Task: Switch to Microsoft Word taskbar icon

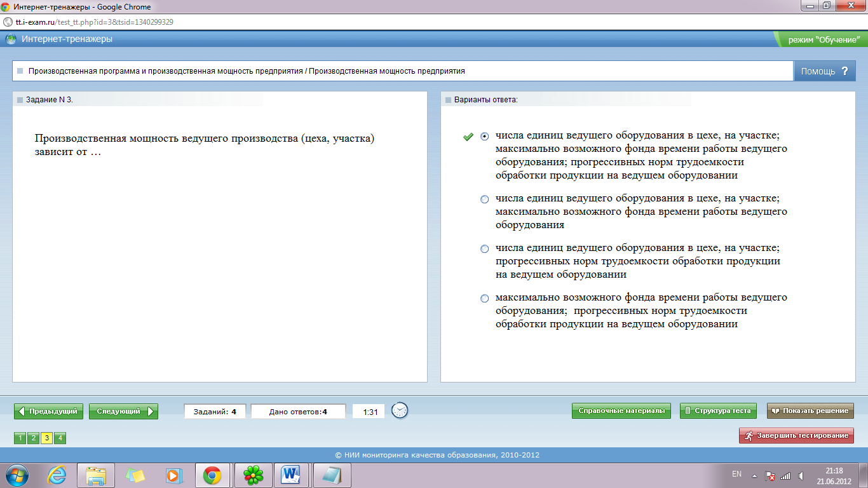Action: point(292,475)
